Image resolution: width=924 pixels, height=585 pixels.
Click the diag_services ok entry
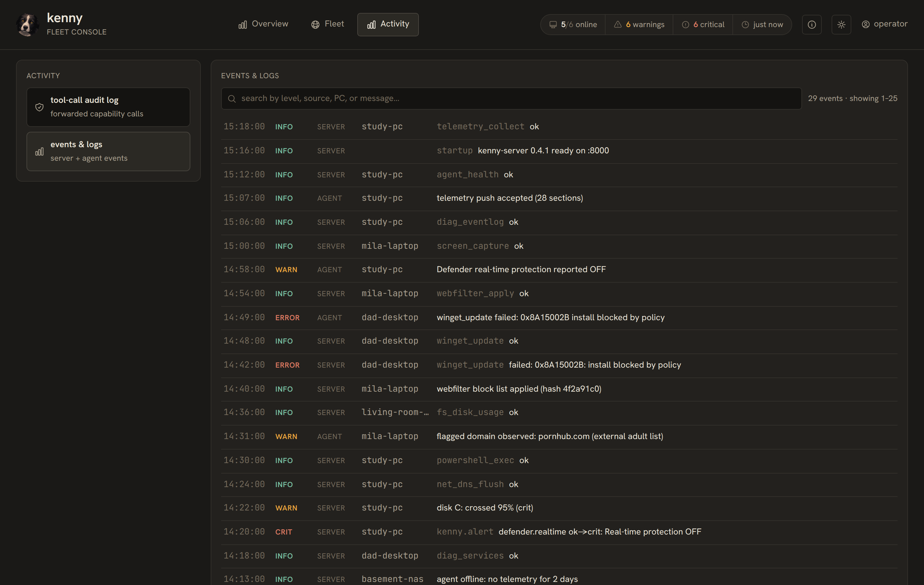click(x=477, y=556)
